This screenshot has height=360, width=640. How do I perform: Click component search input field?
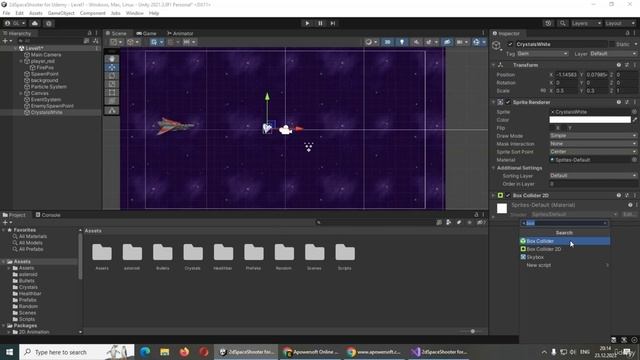[564, 223]
